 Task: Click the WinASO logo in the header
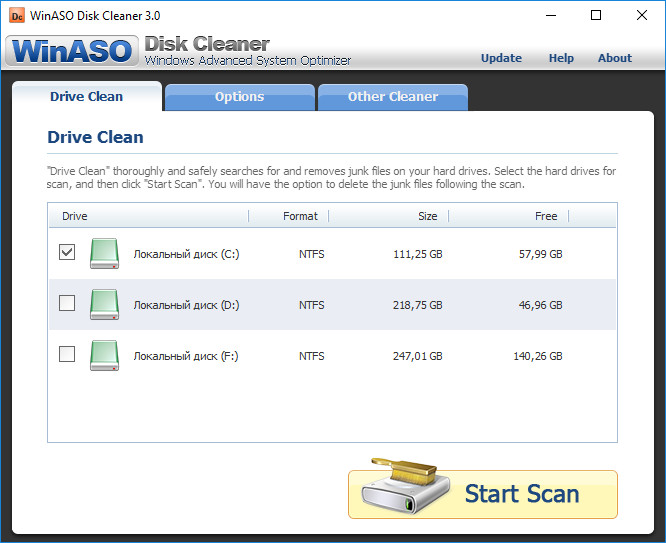point(72,51)
